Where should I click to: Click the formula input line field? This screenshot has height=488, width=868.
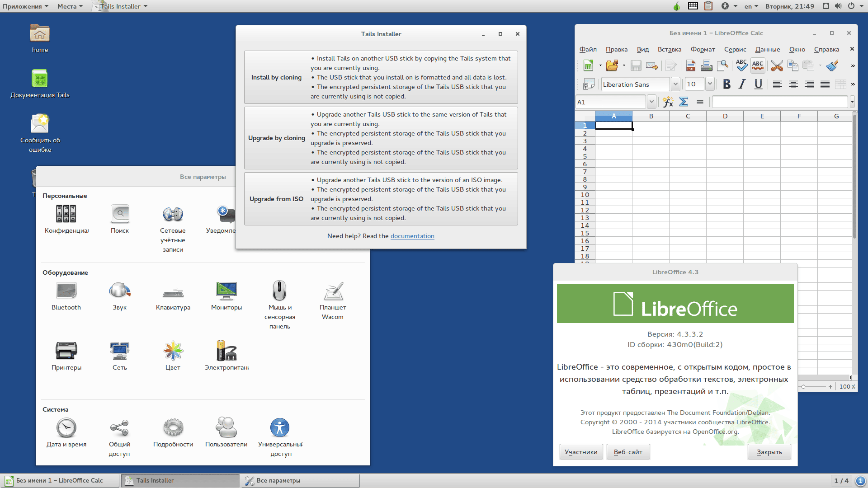point(780,102)
